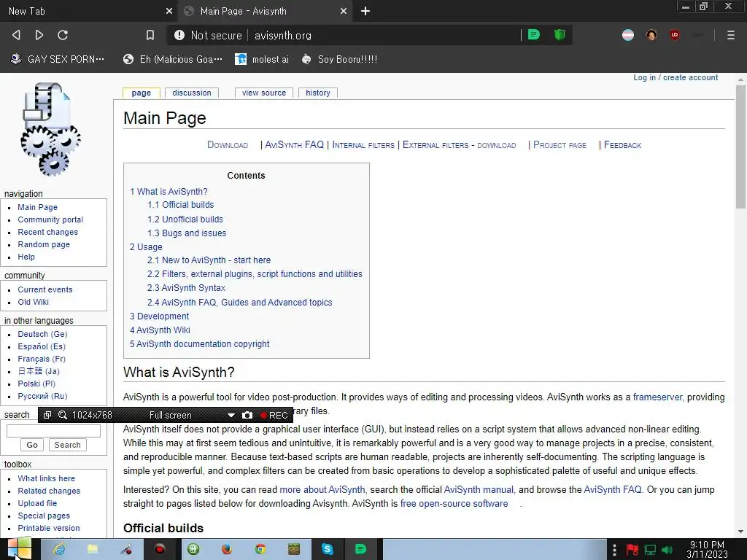Open a new tab with the plus button
The width and height of the screenshot is (747, 560).
(x=365, y=11)
